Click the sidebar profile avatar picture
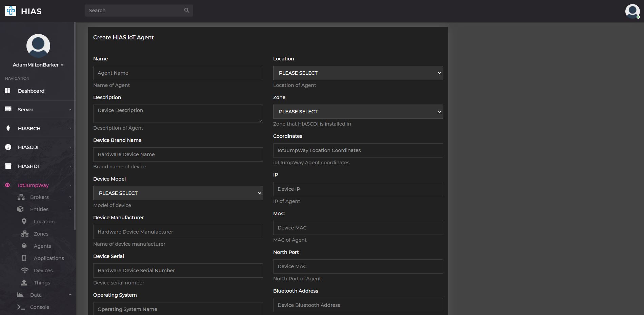The width and height of the screenshot is (644, 315). [38, 46]
